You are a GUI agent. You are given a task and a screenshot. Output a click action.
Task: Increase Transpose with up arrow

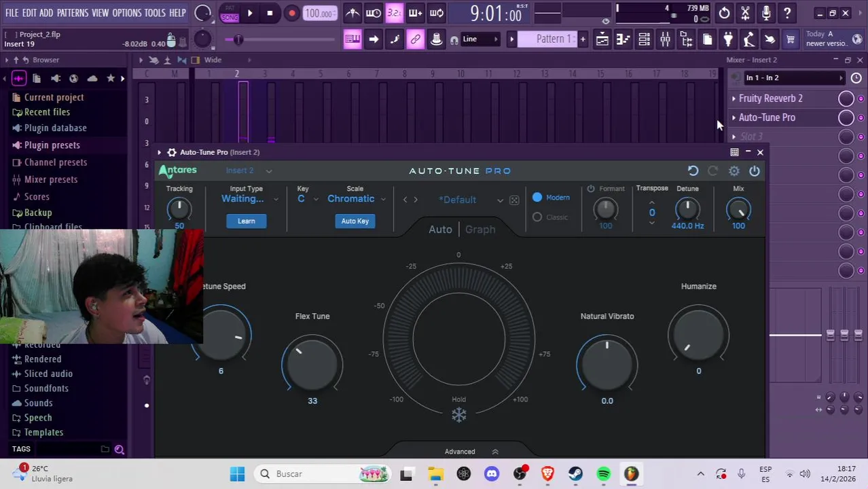[652, 202]
